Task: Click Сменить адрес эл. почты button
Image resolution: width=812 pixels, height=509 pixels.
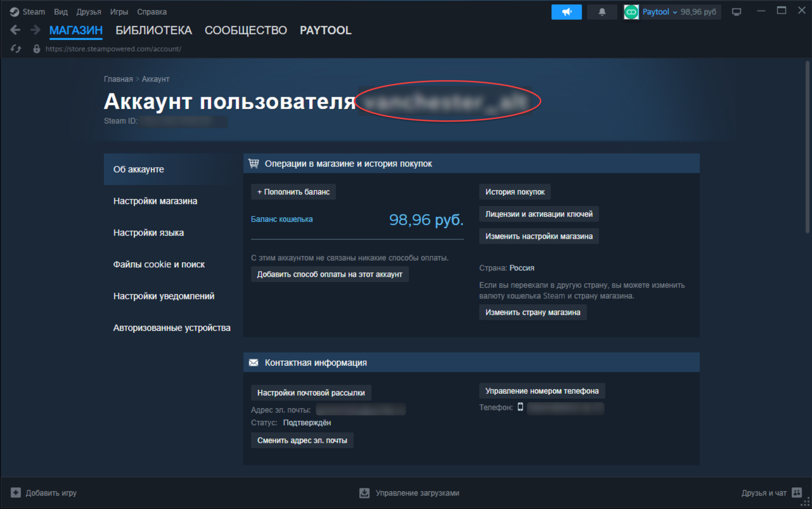Action: tap(302, 440)
